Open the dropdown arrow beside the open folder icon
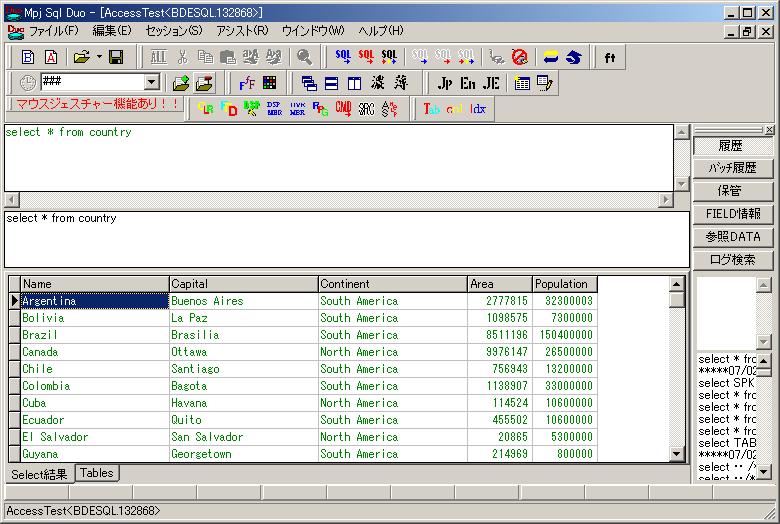This screenshot has width=780, height=524. (x=99, y=57)
